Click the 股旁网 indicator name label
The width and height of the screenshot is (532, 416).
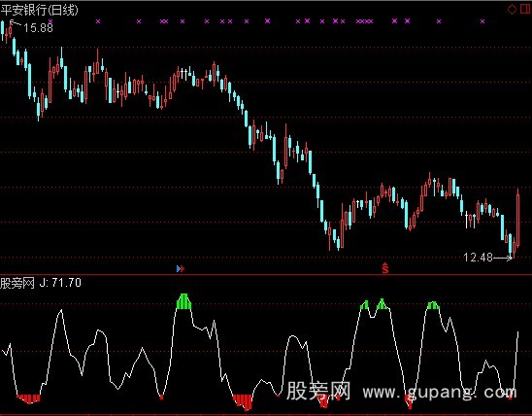pos(17,283)
